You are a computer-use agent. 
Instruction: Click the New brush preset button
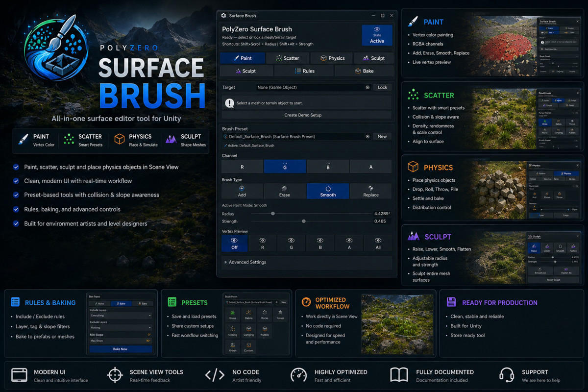pyautogui.click(x=382, y=137)
